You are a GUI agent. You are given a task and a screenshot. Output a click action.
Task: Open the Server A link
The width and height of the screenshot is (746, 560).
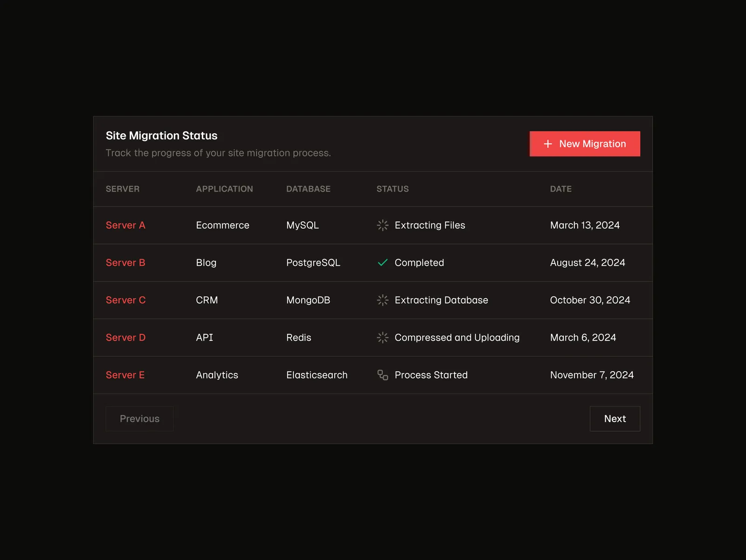[x=125, y=225]
